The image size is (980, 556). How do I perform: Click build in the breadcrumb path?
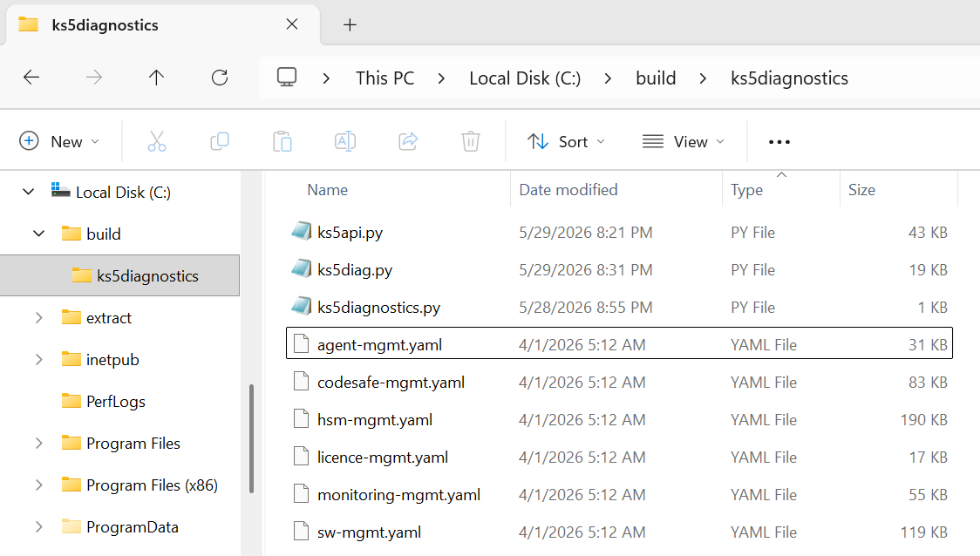pyautogui.click(x=656, y=78)
